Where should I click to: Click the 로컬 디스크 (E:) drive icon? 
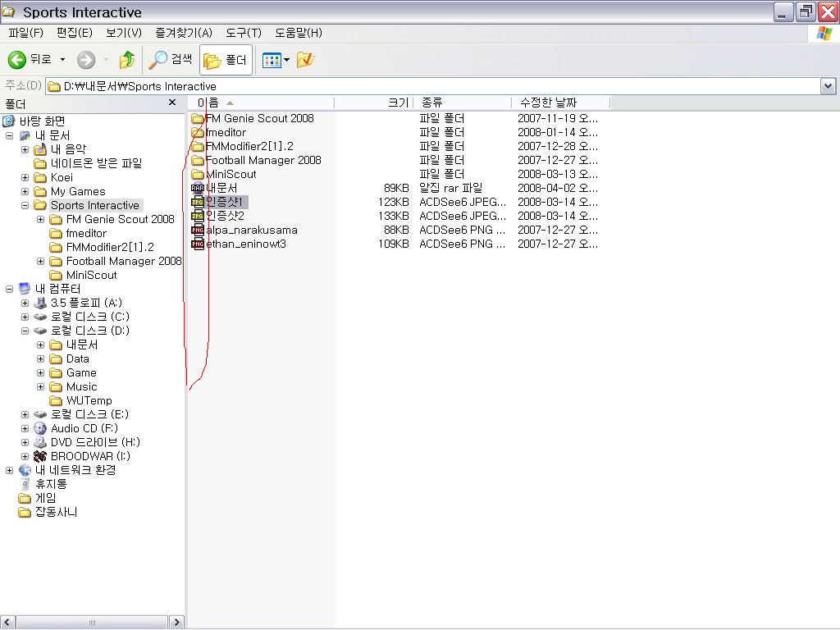tap(40, 414)
